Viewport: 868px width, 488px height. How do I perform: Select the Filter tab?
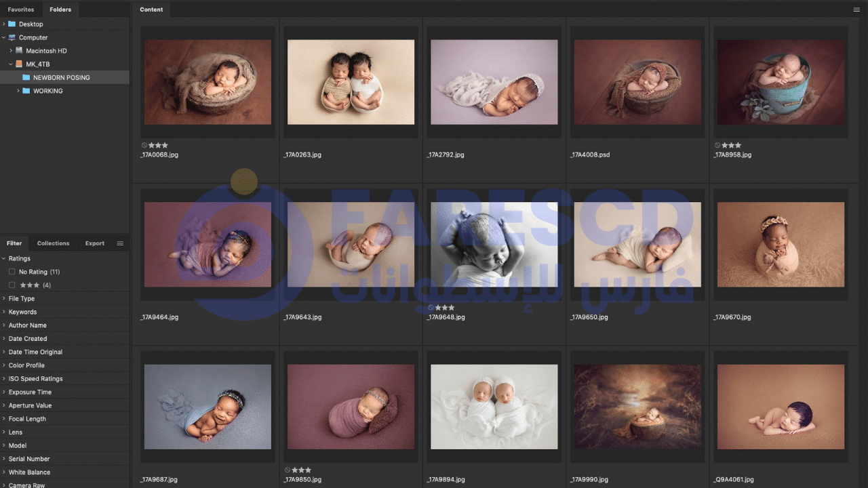pyautogui.click(x=14, y=243)
